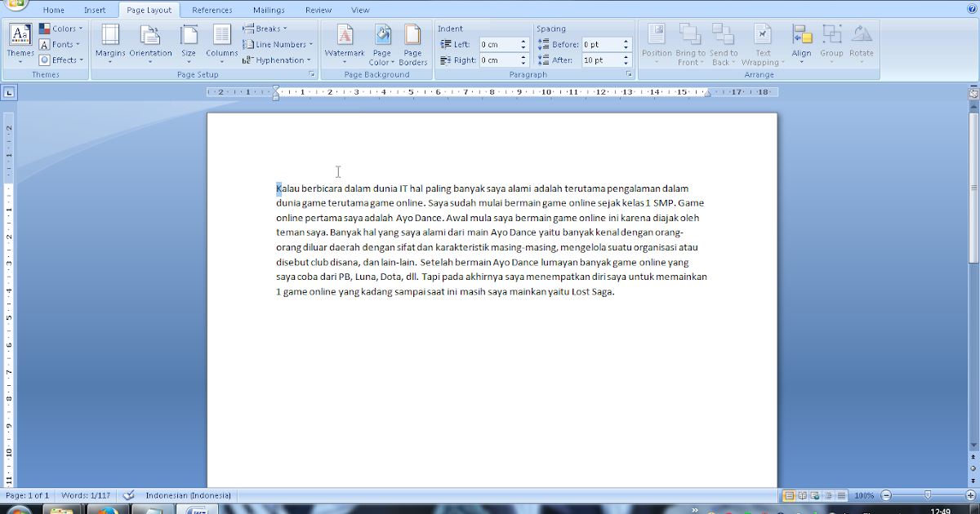Switch to the Mailings tab
Viewport: 980px width, 514px height.
pyautogui.click(x=269, y=10)
